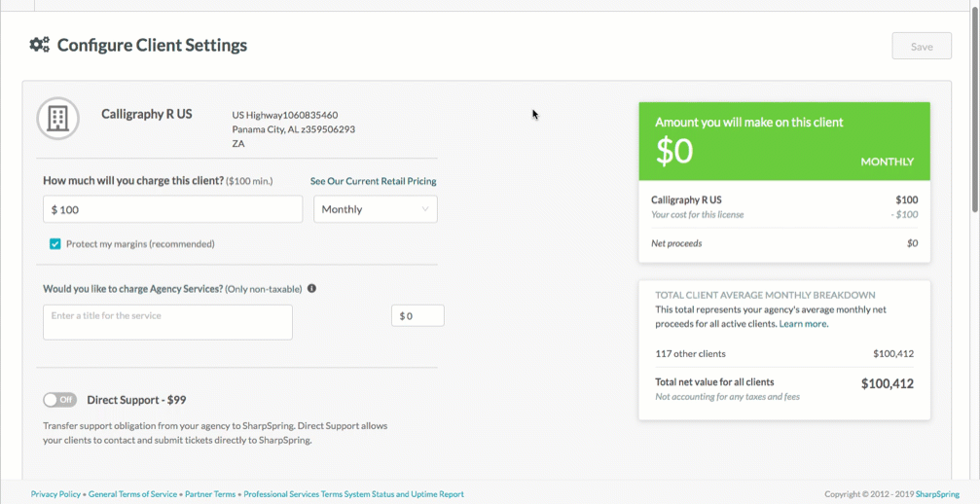The width and height of the screenshot is (980, 504).
Task: Toggle the Protect my margins checkbox
Action: tap(55, 243)
